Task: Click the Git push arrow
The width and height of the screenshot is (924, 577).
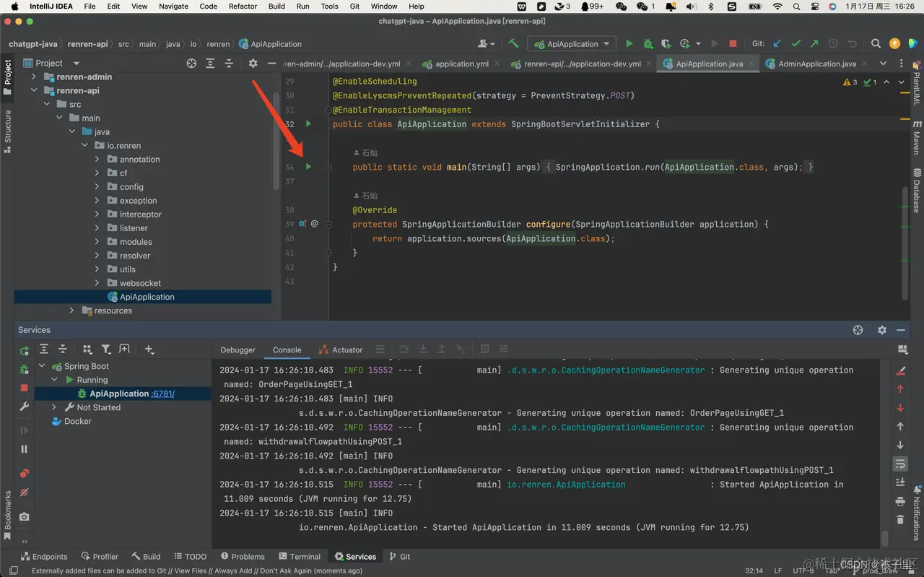Action: (x=814, y=43)
